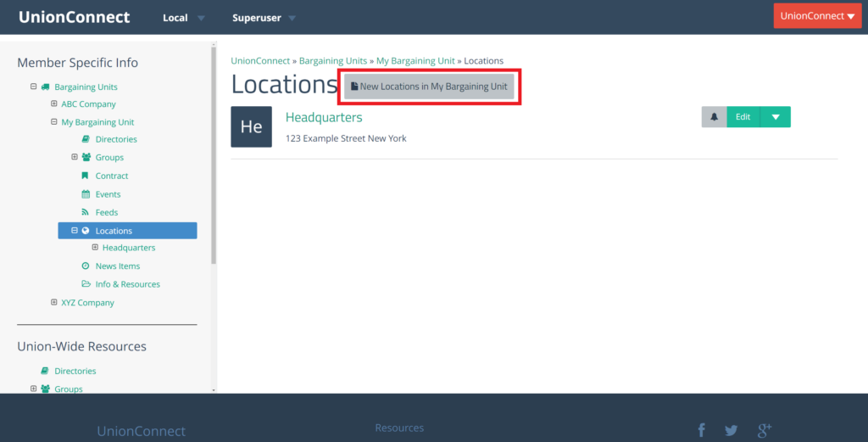This screenshot has width=868, height=442.
Task: Click the Union-Wide Directories book icon
Action: point(45,371)
